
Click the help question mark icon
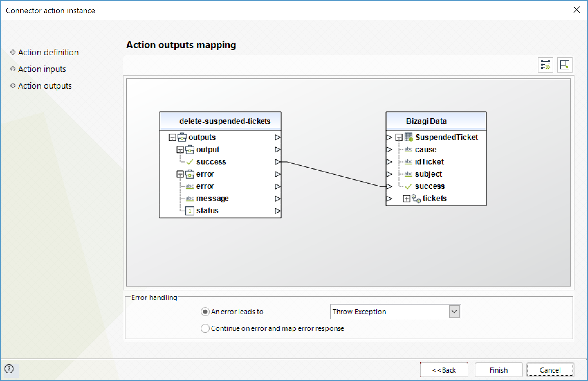coord(9,369)
